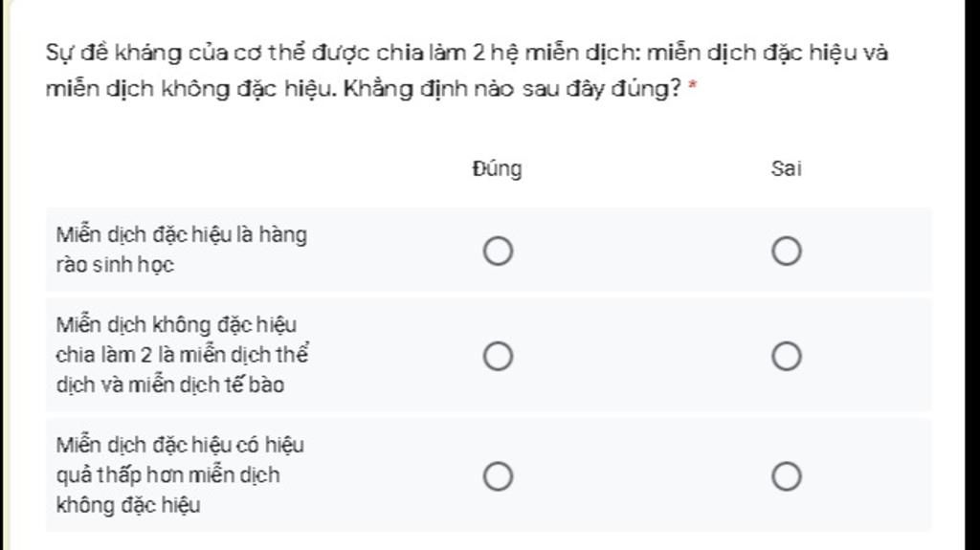Click the text 'rào sinh học'
This screenshot has width=980, height=550.
115,265
